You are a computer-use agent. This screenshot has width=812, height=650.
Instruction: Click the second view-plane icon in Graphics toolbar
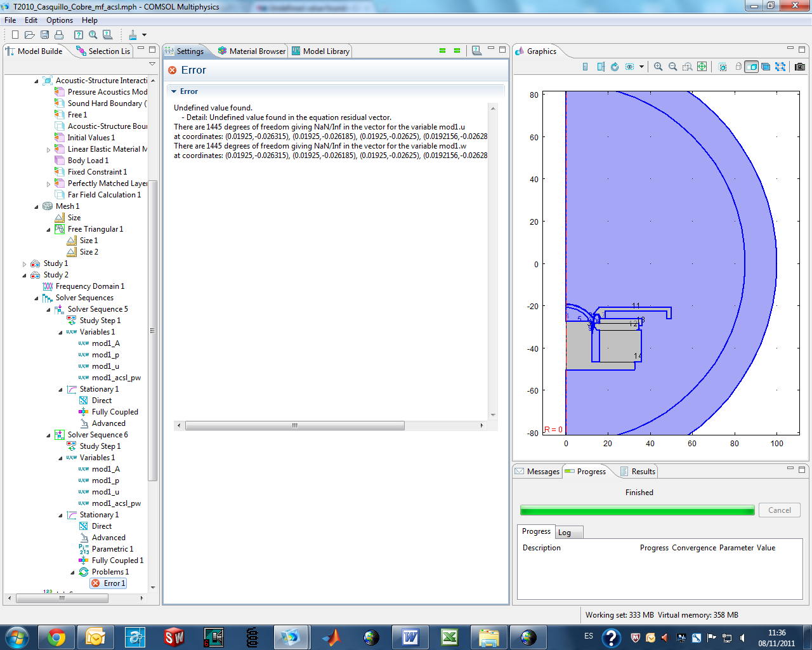[x=600, y=67]
